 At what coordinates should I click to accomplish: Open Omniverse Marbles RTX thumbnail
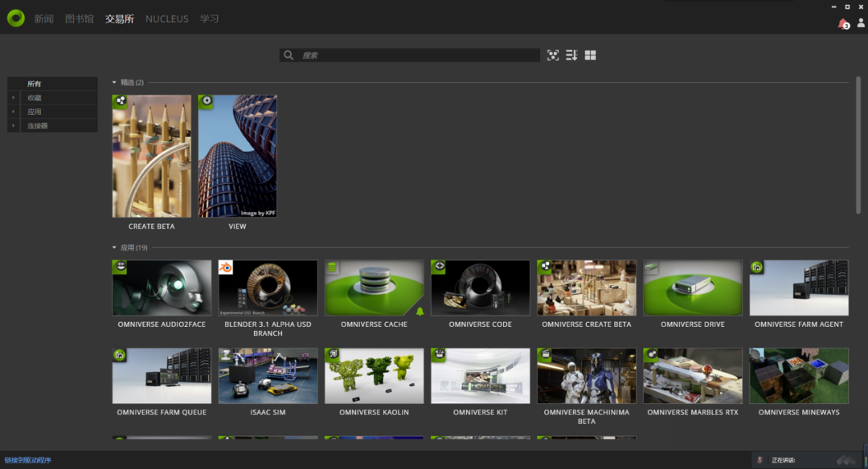tap(693, 376)
